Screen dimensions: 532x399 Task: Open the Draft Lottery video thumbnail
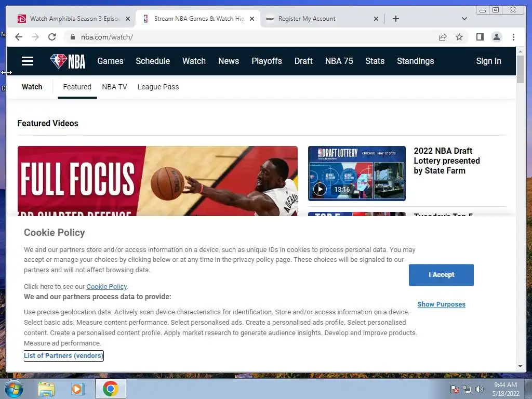(x=356, y=174)
